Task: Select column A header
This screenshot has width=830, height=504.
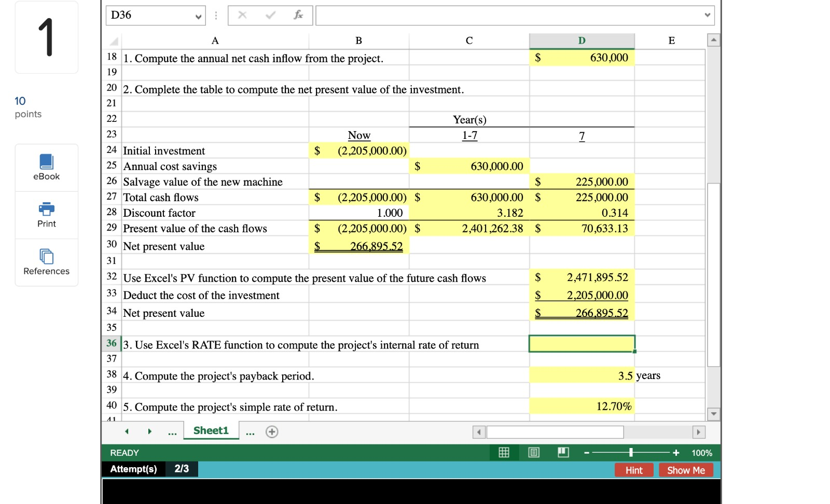Action: click(x=215, y=41)
